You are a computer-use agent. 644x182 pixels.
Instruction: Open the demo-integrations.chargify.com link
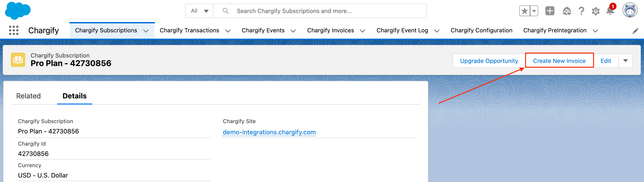pyautogui.click(x=269, y=132)
